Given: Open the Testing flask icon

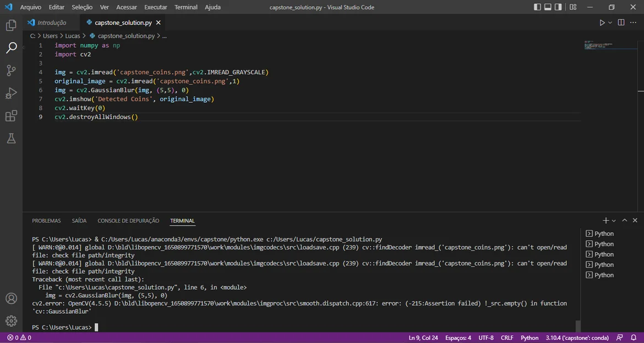Looking at the screenshot, I should point(11,139).
